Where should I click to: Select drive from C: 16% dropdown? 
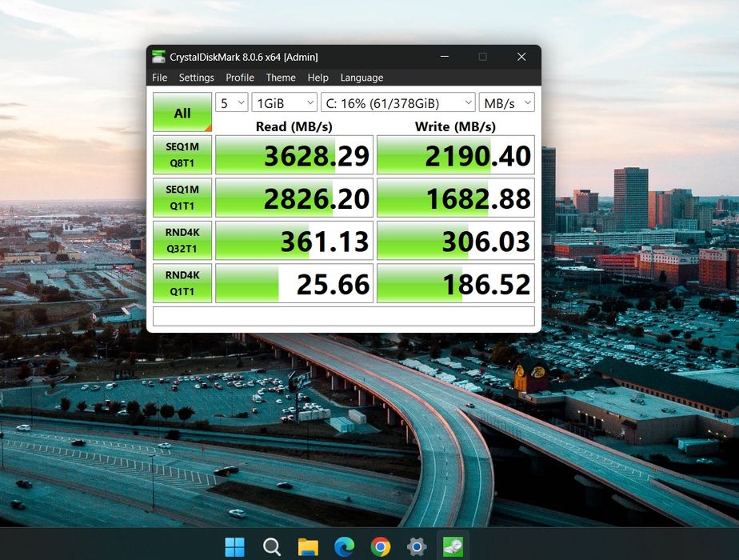point(397,103)
